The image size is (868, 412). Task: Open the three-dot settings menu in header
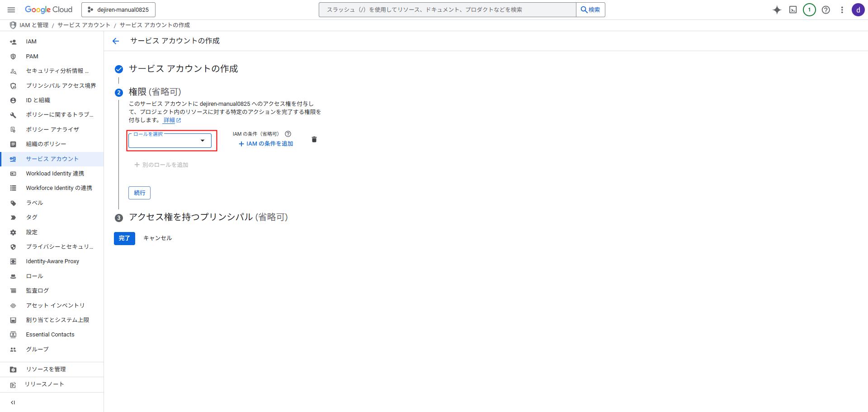842,10
